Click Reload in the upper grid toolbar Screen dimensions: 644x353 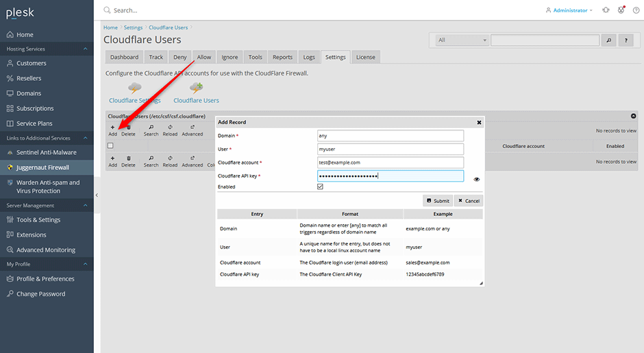170,131
